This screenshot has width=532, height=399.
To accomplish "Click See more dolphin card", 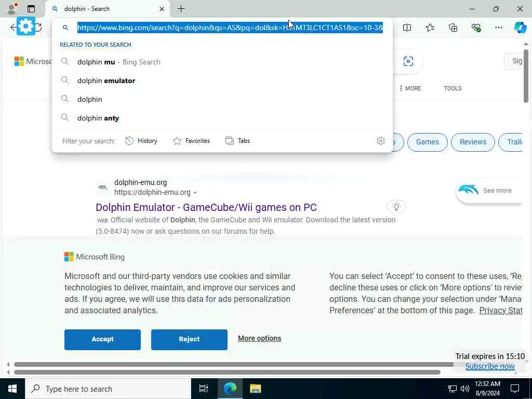I will point(489,190).
